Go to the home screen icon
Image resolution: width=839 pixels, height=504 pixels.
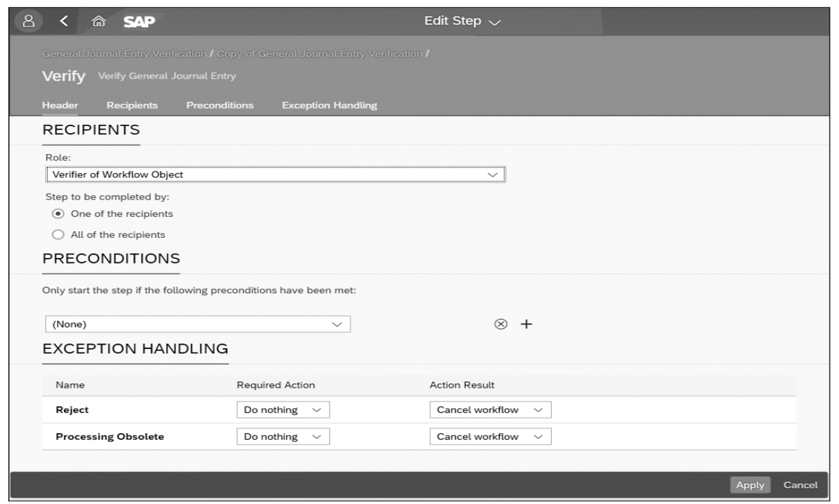point(98,21)
